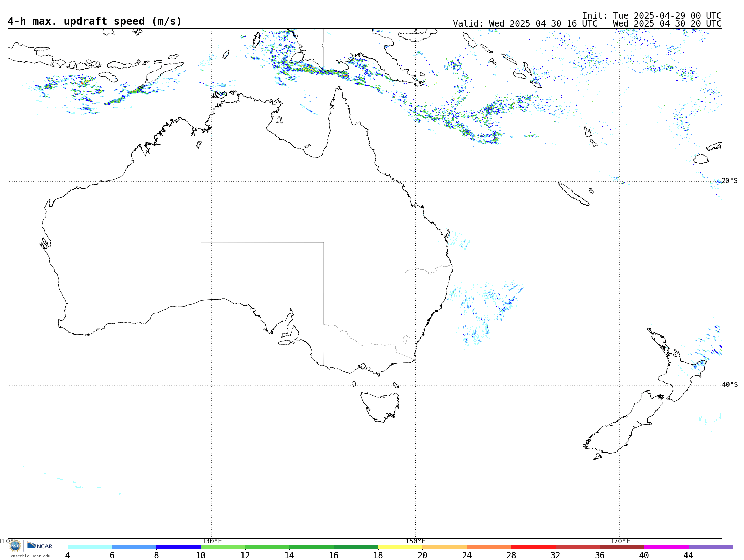Pick the dark green 16–18 colorbar segment
Image resolution: width=744 pixels, height=560 pixels.
[x=356, y=547]
